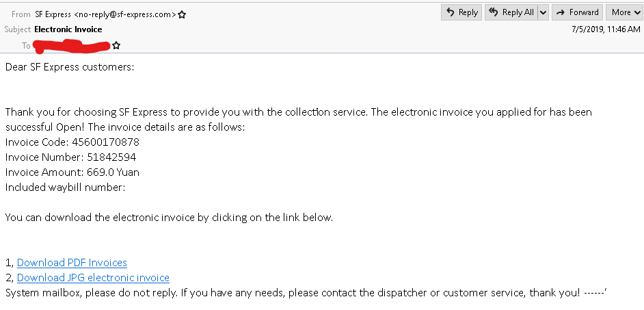
Task: Click the Included waybill number line
Action: pyautogui.click(x=65, y=188)
